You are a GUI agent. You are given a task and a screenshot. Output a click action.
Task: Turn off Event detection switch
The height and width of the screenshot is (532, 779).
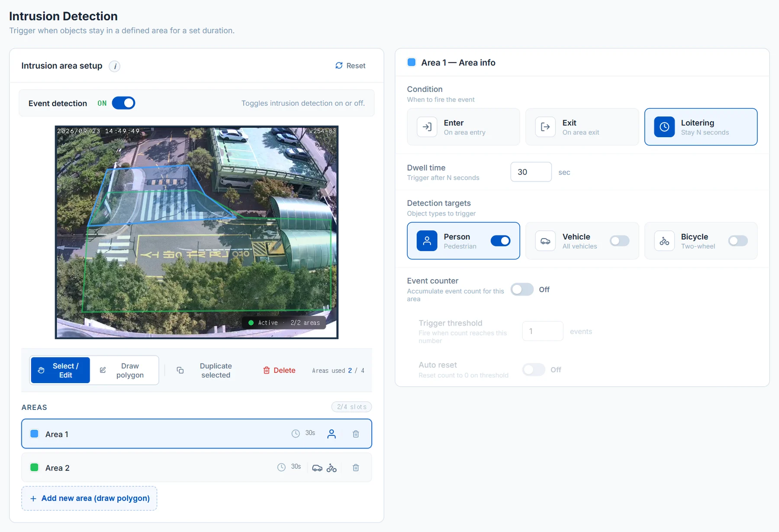(123, 103)
